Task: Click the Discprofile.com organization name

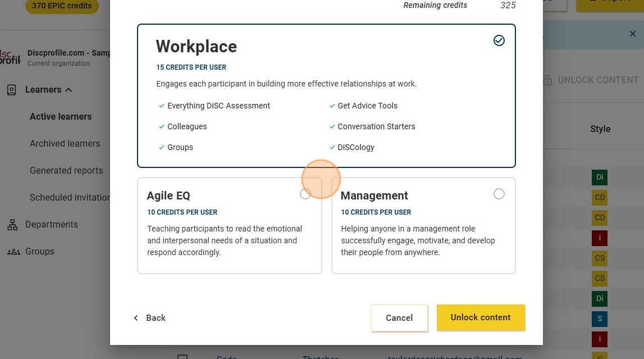Action: coord(68,53)
